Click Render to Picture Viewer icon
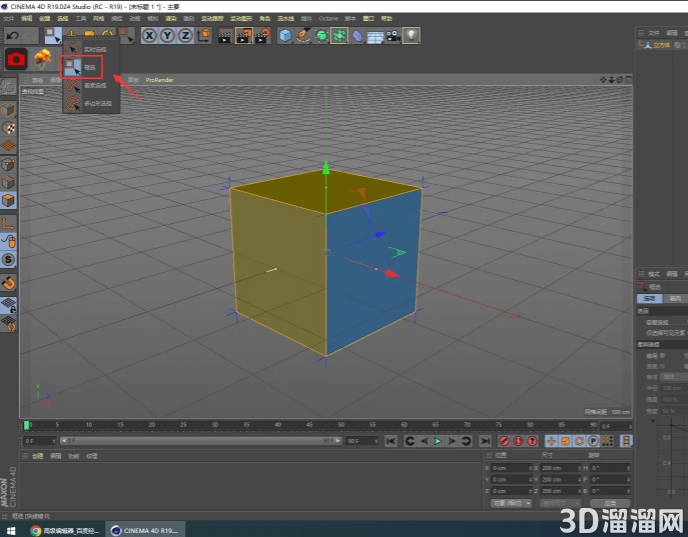This screenshot has width=688, height=537. pos(244,36)
